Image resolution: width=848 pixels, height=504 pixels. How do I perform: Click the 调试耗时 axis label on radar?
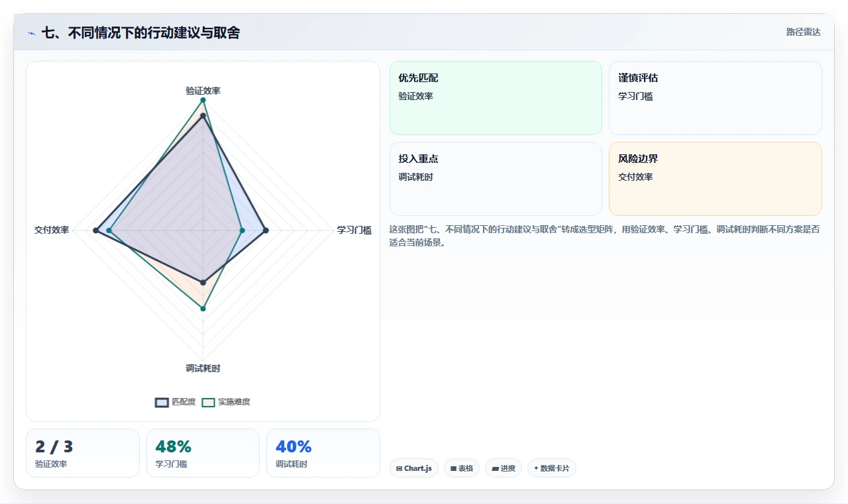click(203, 368)
